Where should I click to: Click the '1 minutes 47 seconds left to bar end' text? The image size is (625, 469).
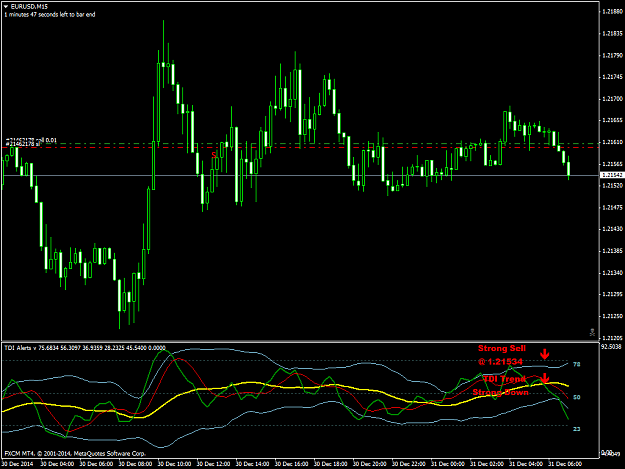(x=50, y=15)
